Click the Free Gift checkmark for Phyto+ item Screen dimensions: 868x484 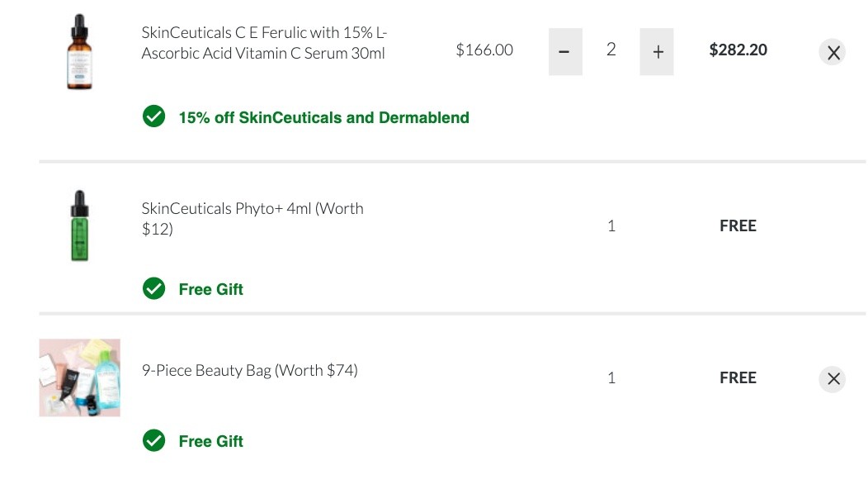[x=154, y=289]
